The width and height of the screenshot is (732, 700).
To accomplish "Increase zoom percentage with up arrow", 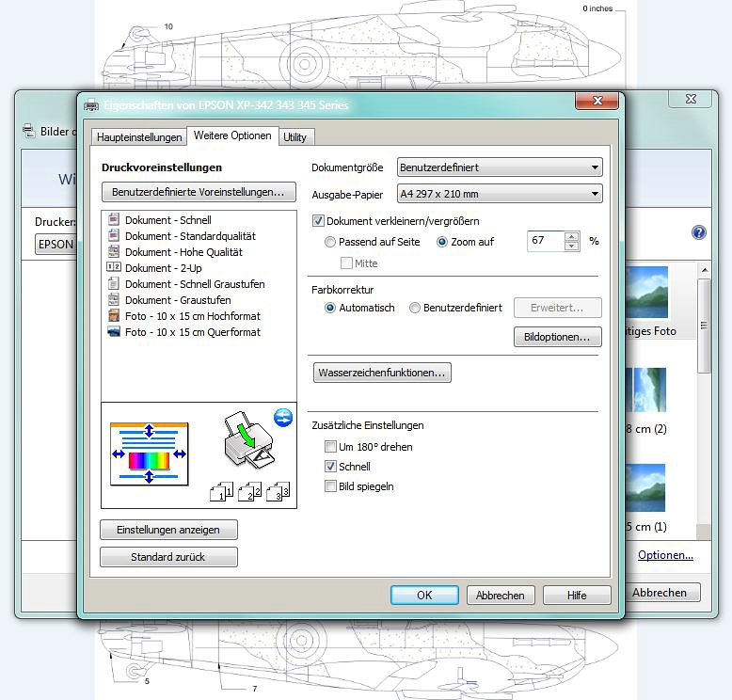I will point(572,236).
